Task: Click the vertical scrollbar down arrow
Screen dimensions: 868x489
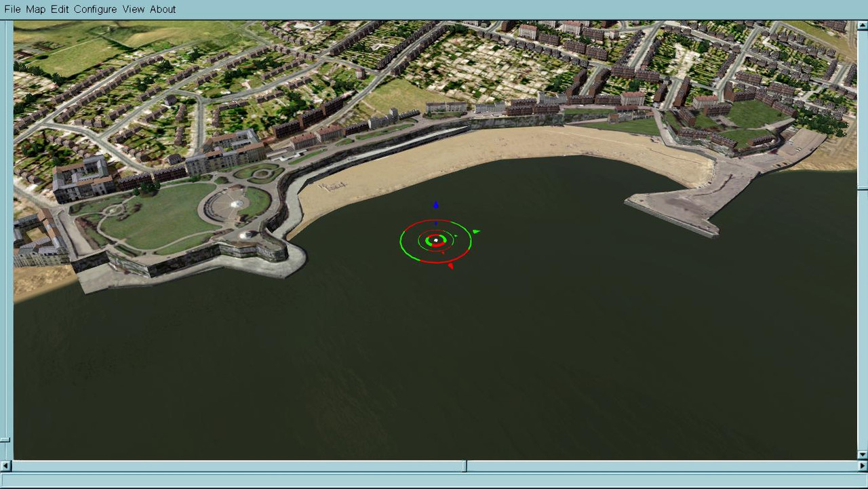Action: [862, 455]
